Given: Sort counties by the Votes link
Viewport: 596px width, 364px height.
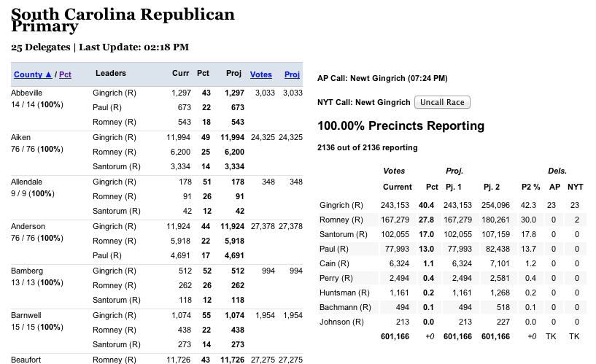Looking at the screenshot, I should pos(260,74).
